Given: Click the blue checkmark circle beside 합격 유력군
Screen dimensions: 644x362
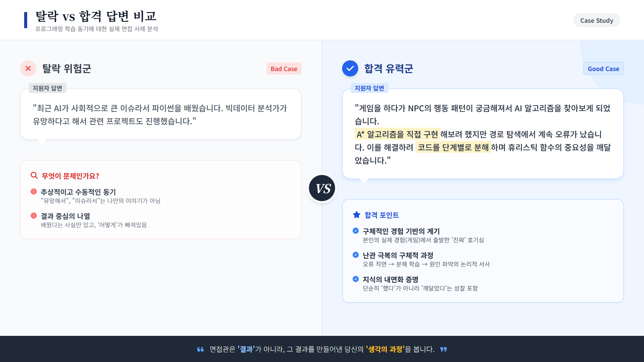Looking at the screenshot, I should pos(350,68).
